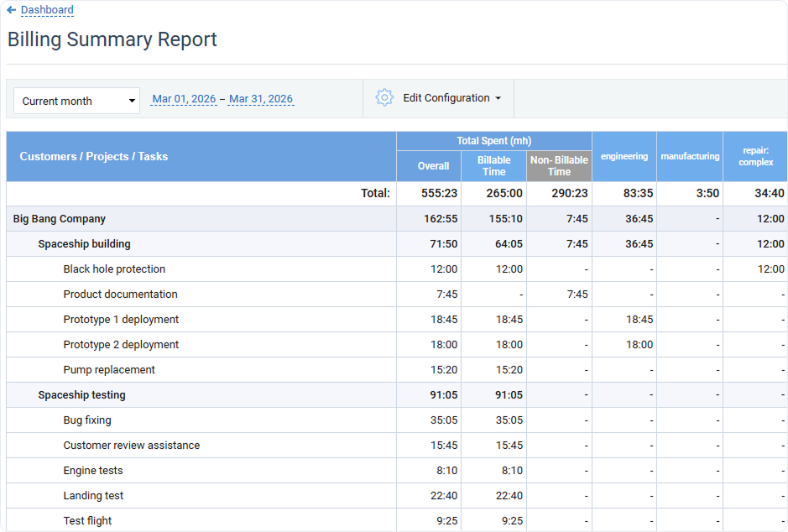
Task: Open the Current month period dropdown
Action: coord(76,100)
